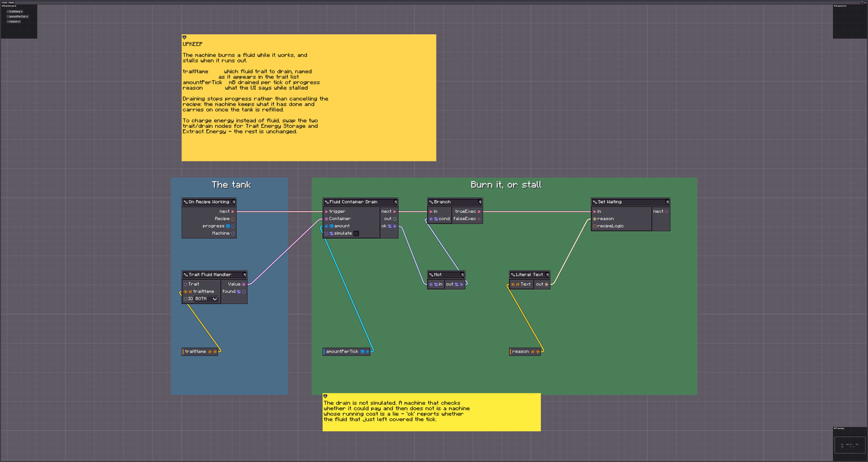The height and width of the screenshot is (462, 868).
Task: Select 'Burn it, or stall' group title
Action: pos(506,185)
